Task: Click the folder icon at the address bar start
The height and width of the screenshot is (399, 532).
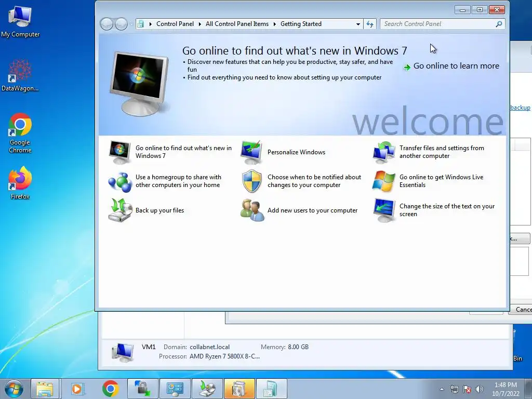Action: (x=140, y=24)
